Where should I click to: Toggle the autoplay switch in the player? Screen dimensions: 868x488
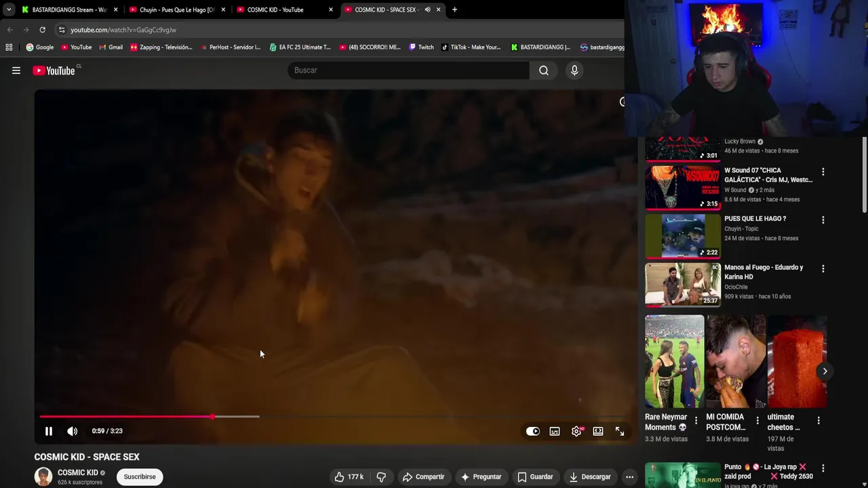(x=533, y=431)
